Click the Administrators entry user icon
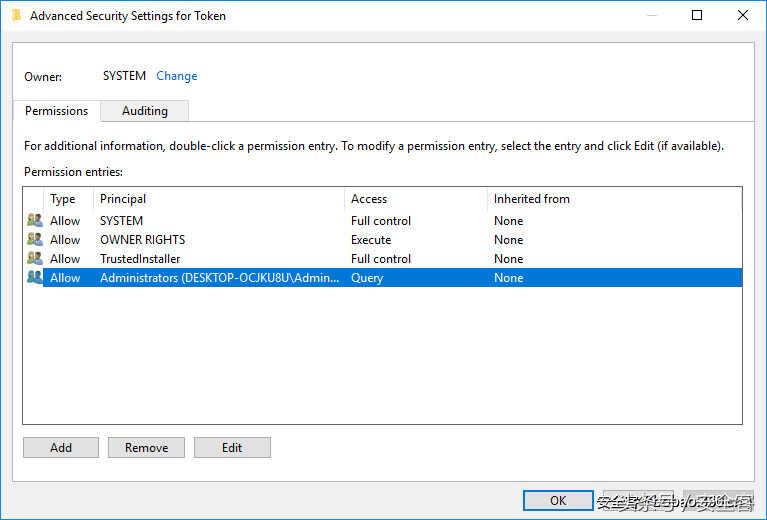Image resolution: width=767 pixels, height=520 pixels. (35, 278)
